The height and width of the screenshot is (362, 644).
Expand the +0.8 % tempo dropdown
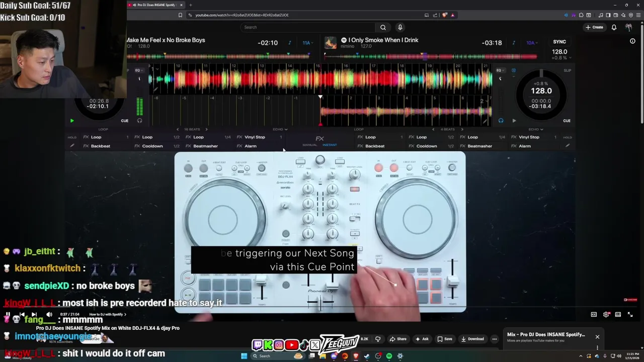point(561,58)
